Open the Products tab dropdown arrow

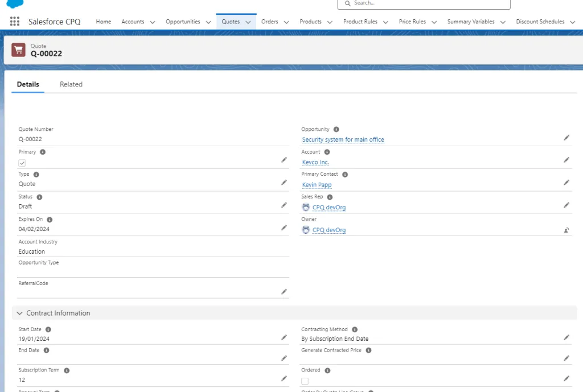[x=330, y=22]
